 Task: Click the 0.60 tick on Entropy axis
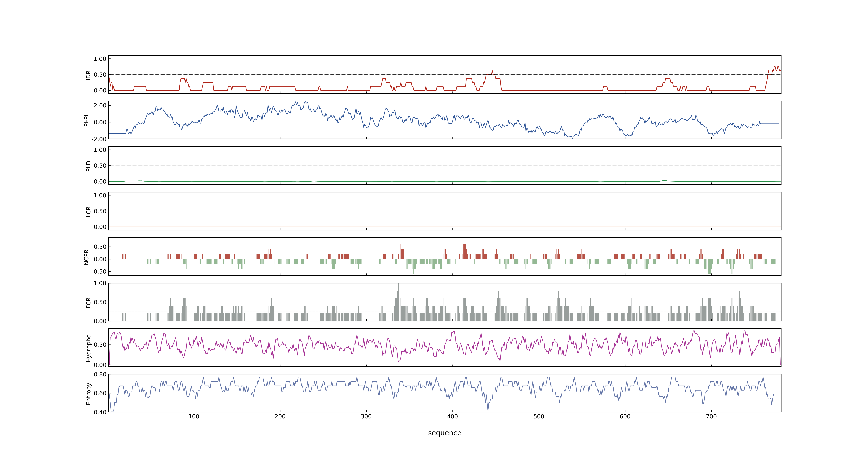100,393
